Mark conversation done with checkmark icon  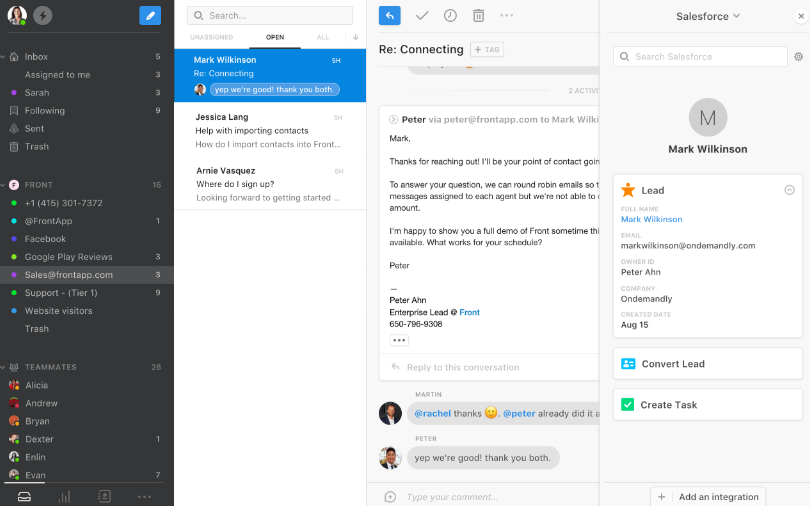coord(422,15)
